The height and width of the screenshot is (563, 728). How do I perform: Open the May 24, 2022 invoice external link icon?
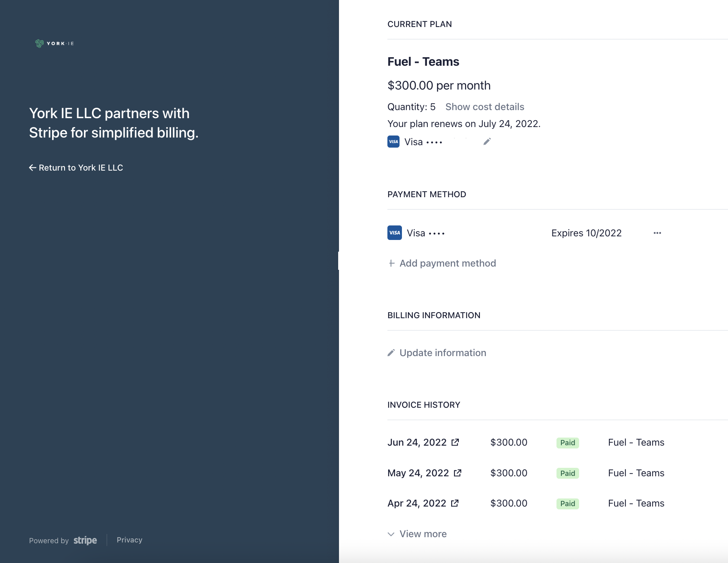tap(458, 473)
